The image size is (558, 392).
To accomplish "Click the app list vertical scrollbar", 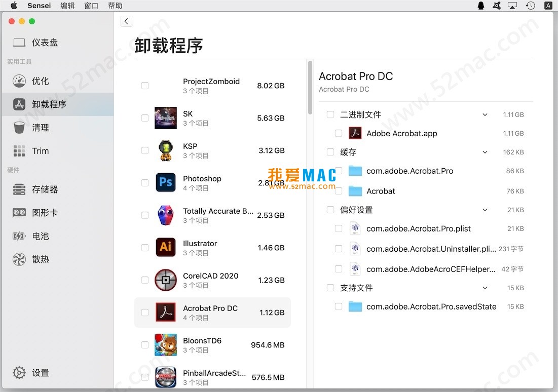I will pyautogui.click(x=310, y=88).
